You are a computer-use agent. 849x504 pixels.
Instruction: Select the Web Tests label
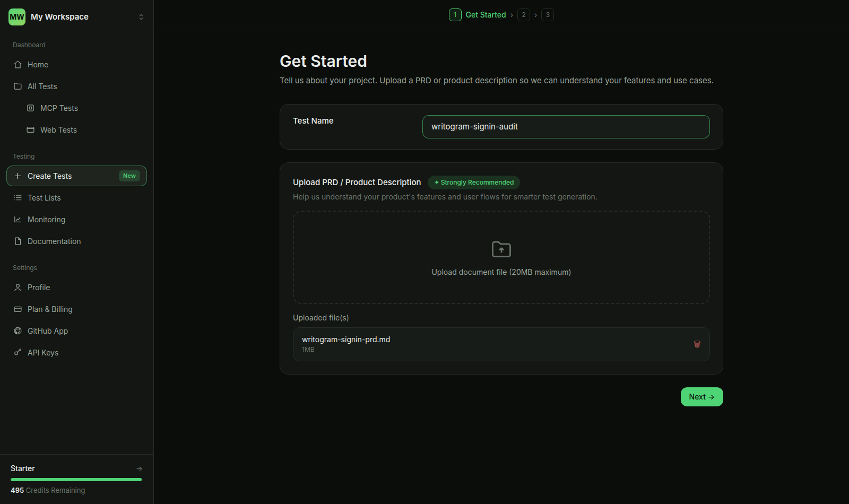click(x=58, y=130)
